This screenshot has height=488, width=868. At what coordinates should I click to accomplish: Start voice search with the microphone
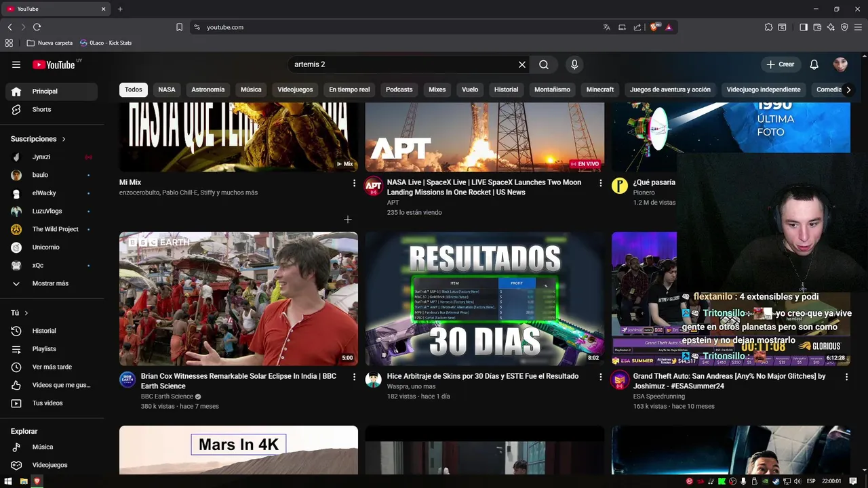point(574,64)
